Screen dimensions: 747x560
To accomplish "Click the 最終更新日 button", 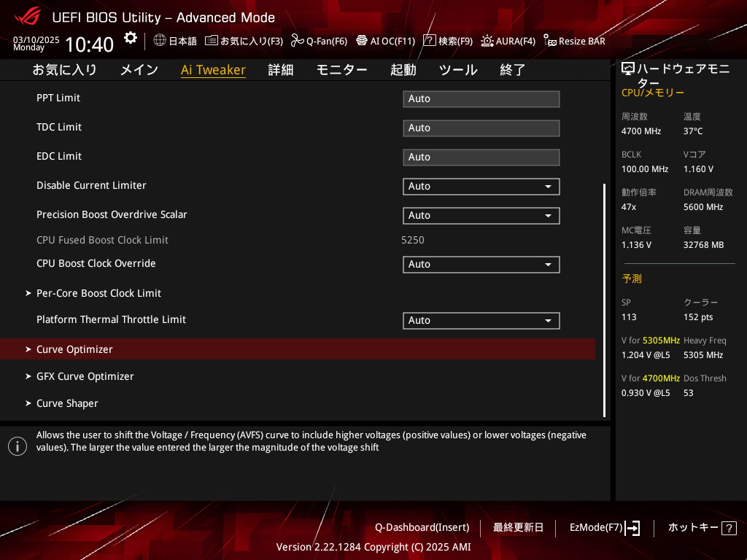I will tap(518, 528).
